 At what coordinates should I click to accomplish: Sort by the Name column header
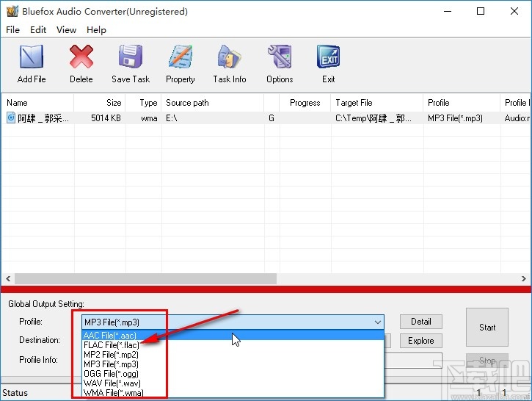tap(37, 103)
